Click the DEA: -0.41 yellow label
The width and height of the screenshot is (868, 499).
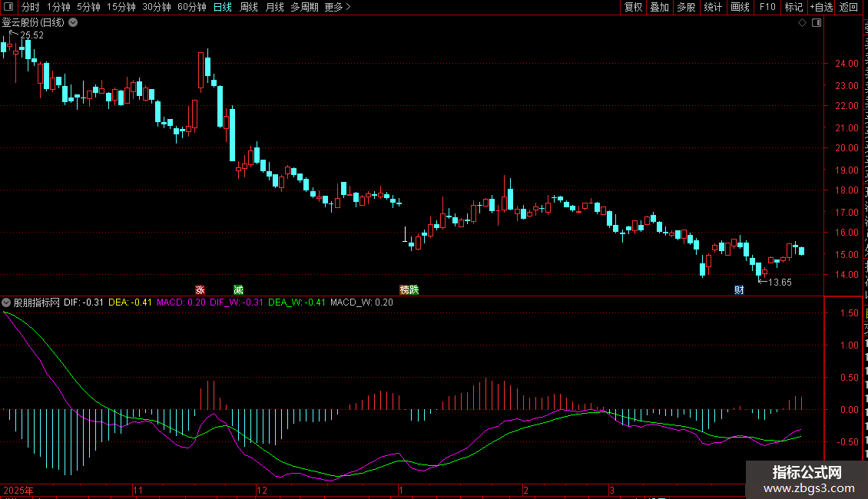tap(130, 302)
